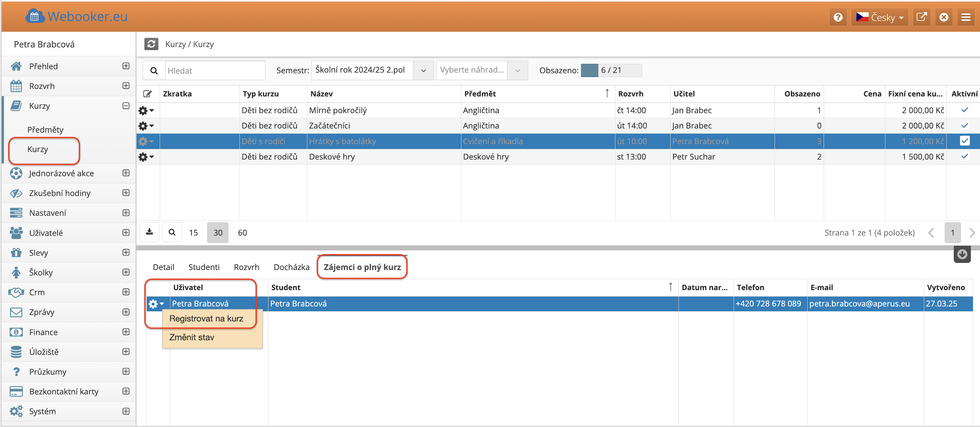980x427 pixels.
Task: Click the open-in-new-window icon in the header
Action: (921, 17)
